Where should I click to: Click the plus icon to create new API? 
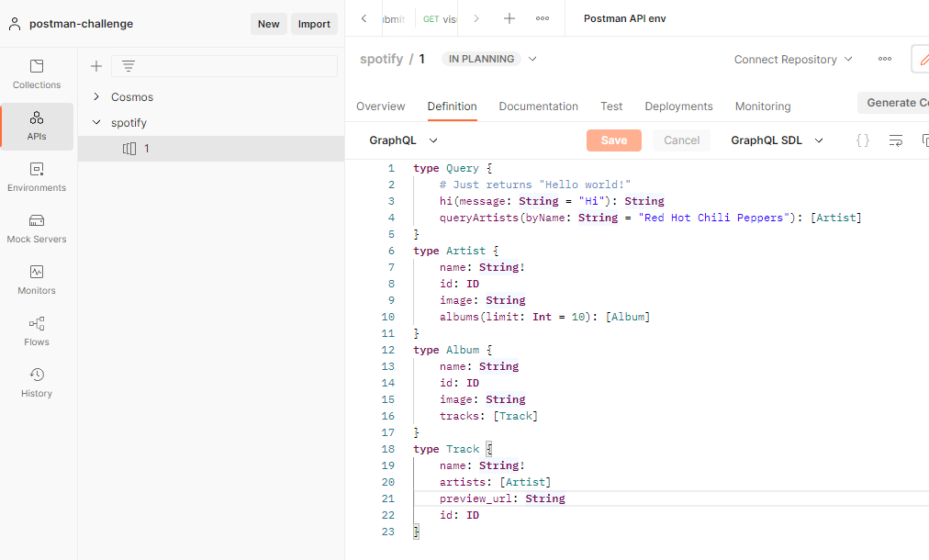click(x=96, y=66)
